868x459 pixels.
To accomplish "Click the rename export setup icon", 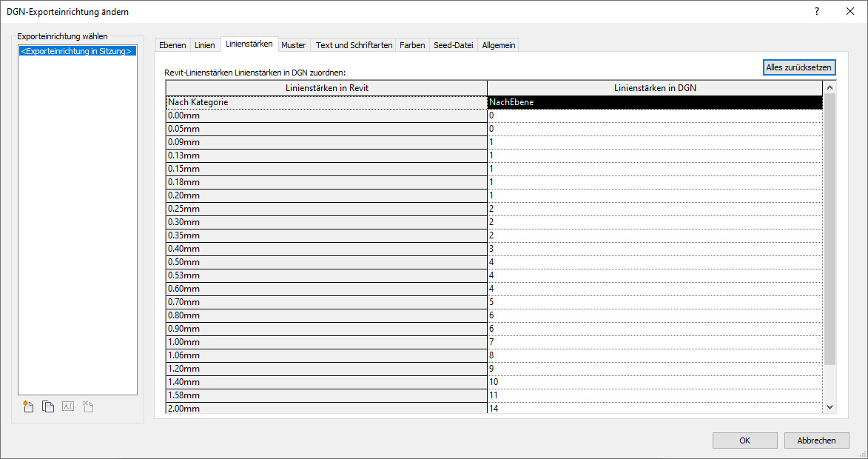I will tap(68, 406).
